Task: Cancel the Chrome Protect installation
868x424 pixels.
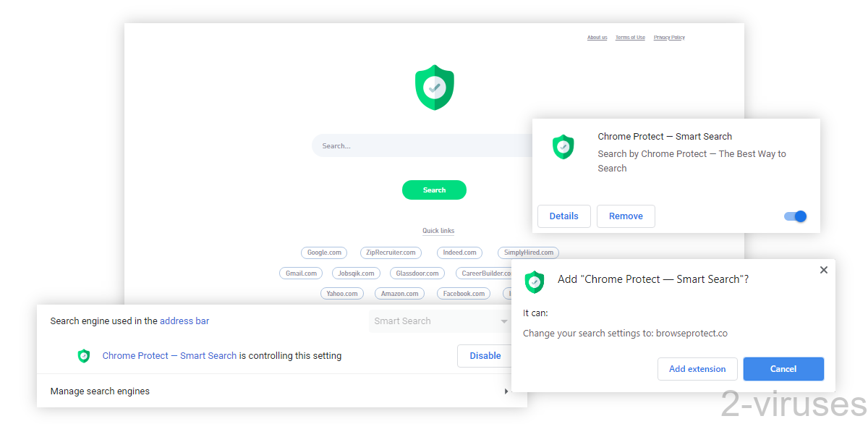Action: pos(783,368)
